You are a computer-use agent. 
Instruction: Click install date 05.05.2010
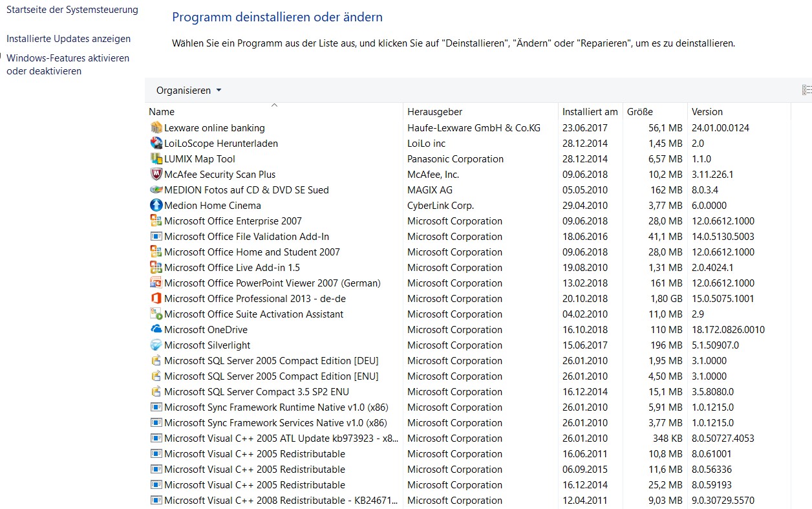(x=585, y=190)
